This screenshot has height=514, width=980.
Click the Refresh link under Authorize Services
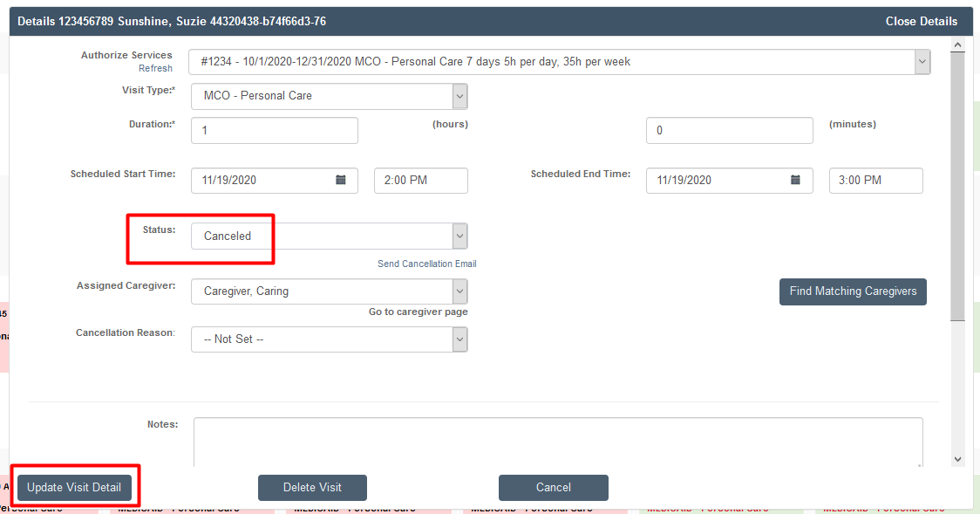[155, 67]
